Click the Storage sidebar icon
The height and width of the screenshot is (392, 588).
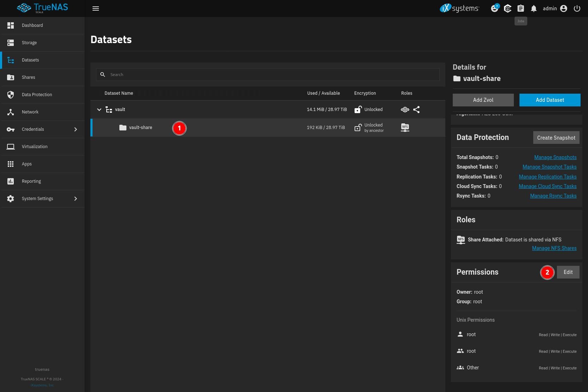pos(11,43)
